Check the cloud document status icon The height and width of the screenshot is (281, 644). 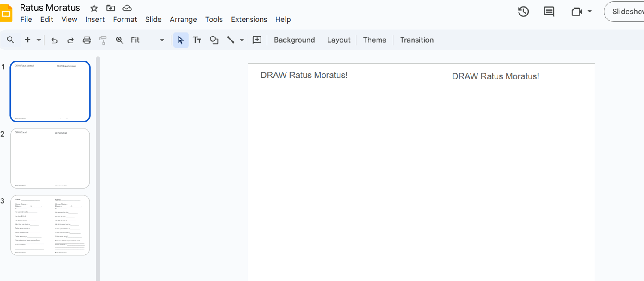(x=127, y=8)
